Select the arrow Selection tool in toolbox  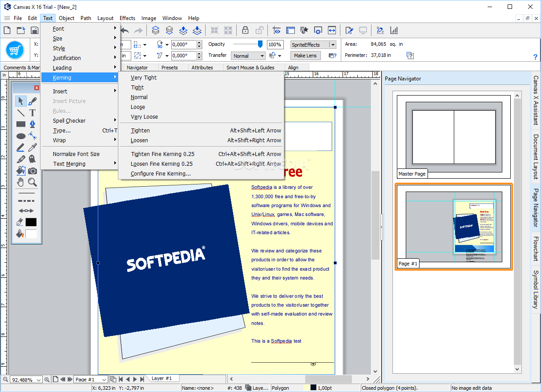click(x=21, y=101)
